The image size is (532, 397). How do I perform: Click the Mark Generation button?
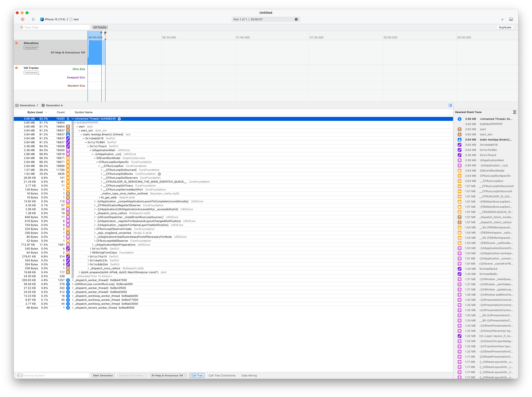103,375
